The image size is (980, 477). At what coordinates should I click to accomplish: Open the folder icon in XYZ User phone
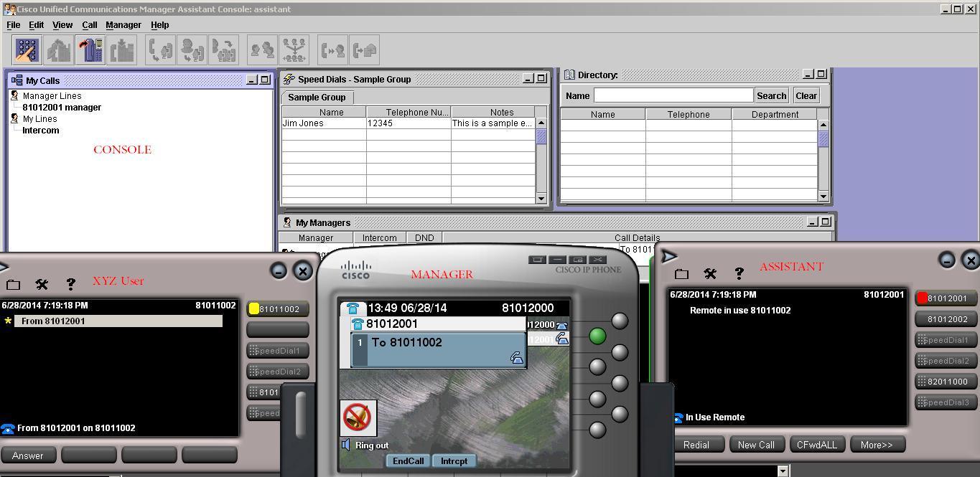click(x=13, y=285)
